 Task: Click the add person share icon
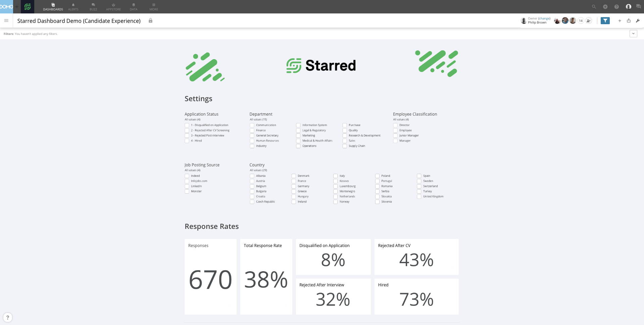[589, 21]
